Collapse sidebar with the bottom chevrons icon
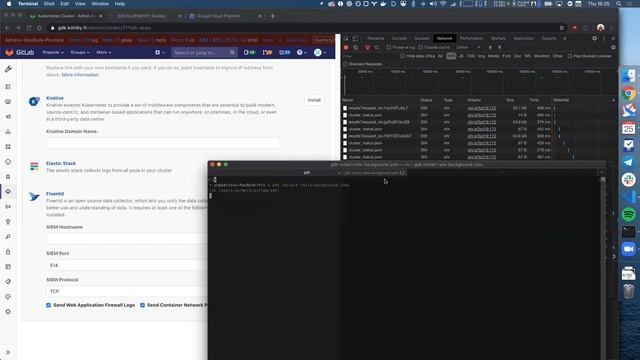640x360 pixels. 8,352
